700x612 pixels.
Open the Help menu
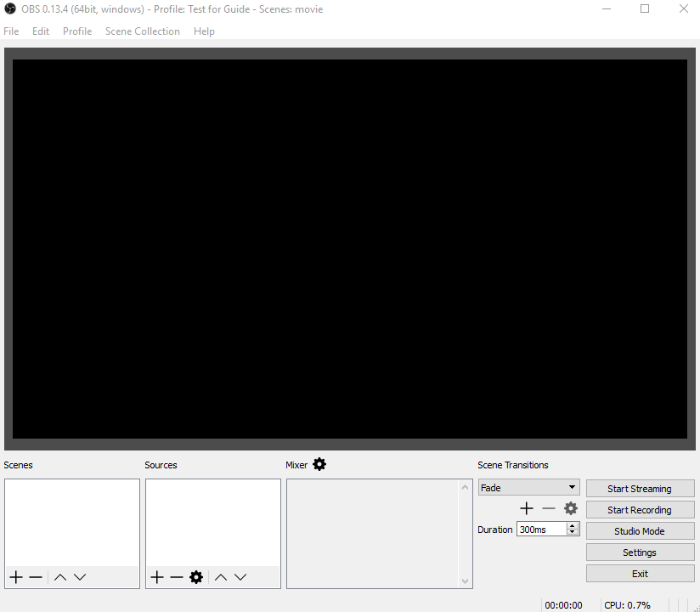click(204, 31)
